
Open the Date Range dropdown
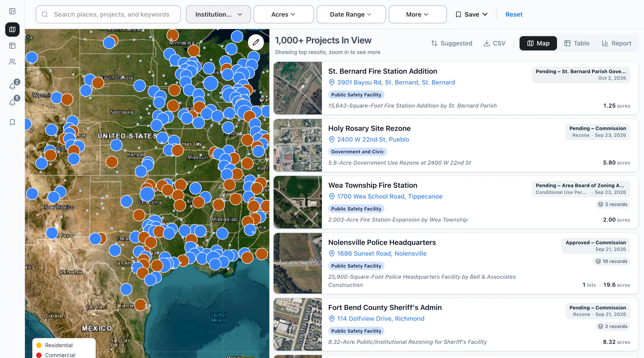[x=351, y=14]
